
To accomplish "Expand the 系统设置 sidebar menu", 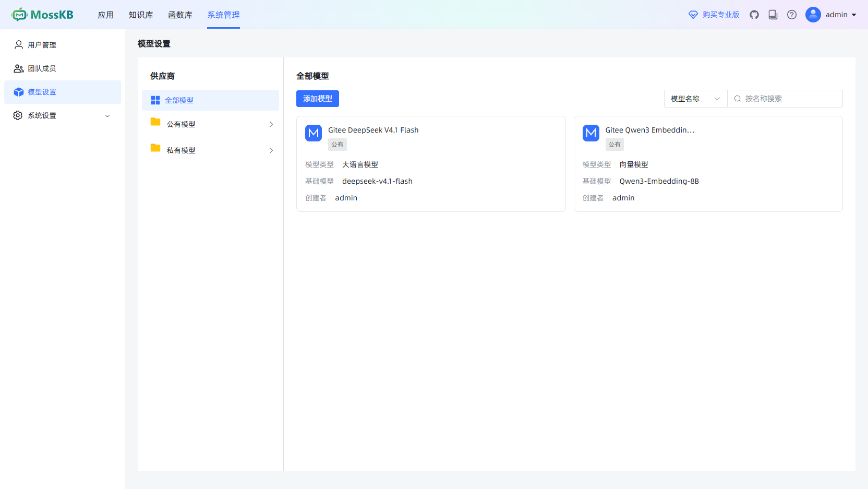I will [107, 116].
